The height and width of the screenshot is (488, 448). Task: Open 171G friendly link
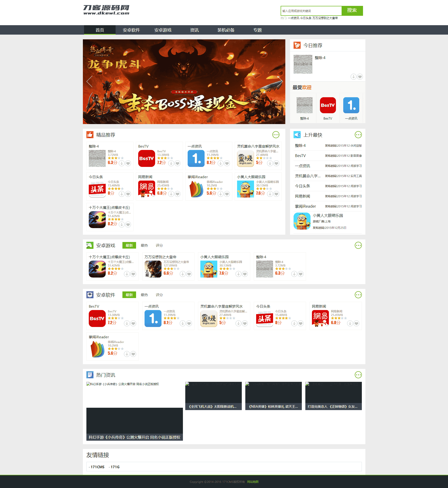click(115, 467)
